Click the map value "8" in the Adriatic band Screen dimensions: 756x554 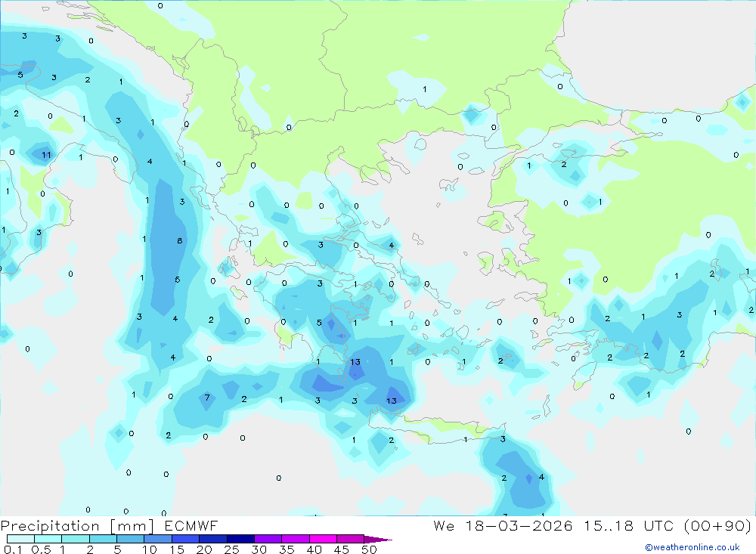[x=179, y=240]
